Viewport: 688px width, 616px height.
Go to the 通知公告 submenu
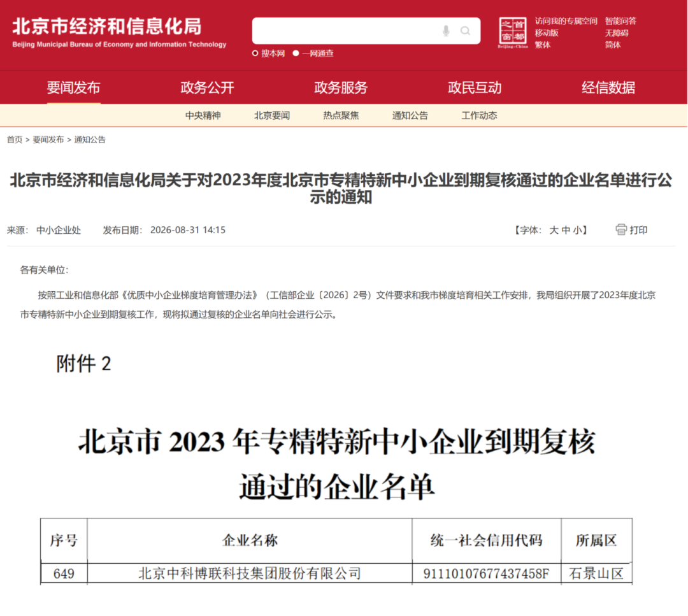point(410,115)
